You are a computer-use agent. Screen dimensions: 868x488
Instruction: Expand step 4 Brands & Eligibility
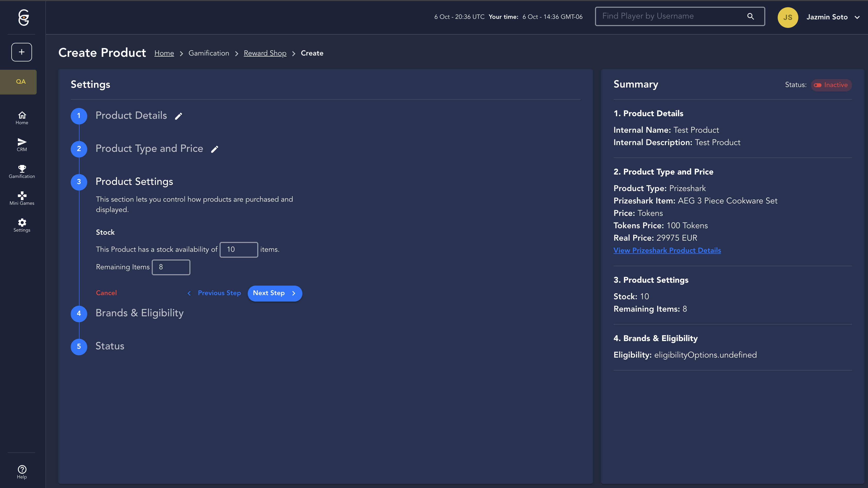point(140,313)
